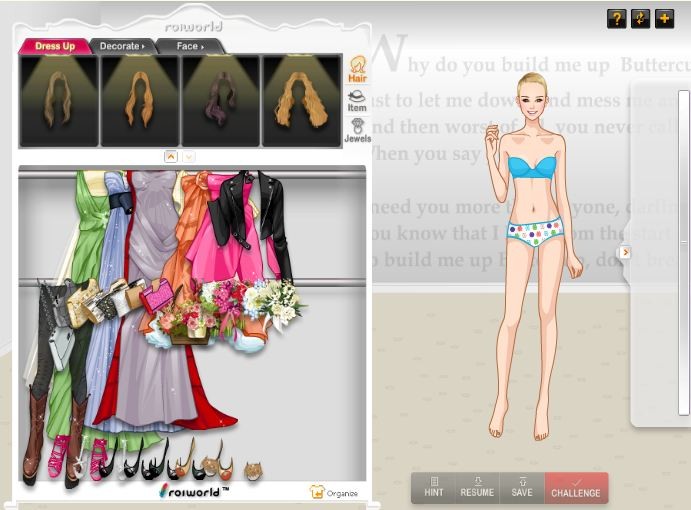691x510 pixels.
Task: Choose the dark purple hairstyle thumbnail
Action: pos(220,100)
